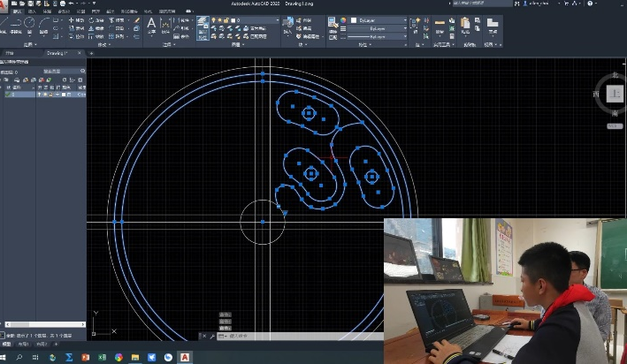This screenshot has width=627, height=364.
Task: Click the Explode tool icon
Action: [137, 28]
